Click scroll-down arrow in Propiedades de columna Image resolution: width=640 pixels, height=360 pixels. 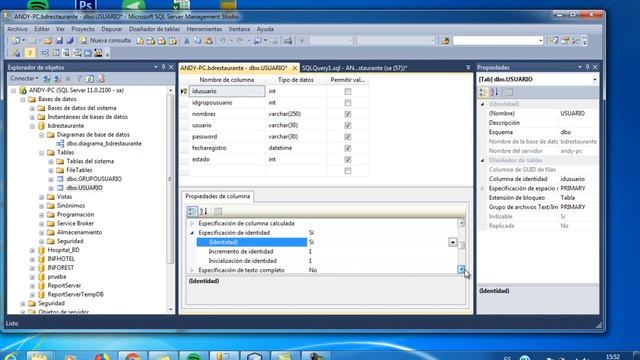[x=461, y=269]
